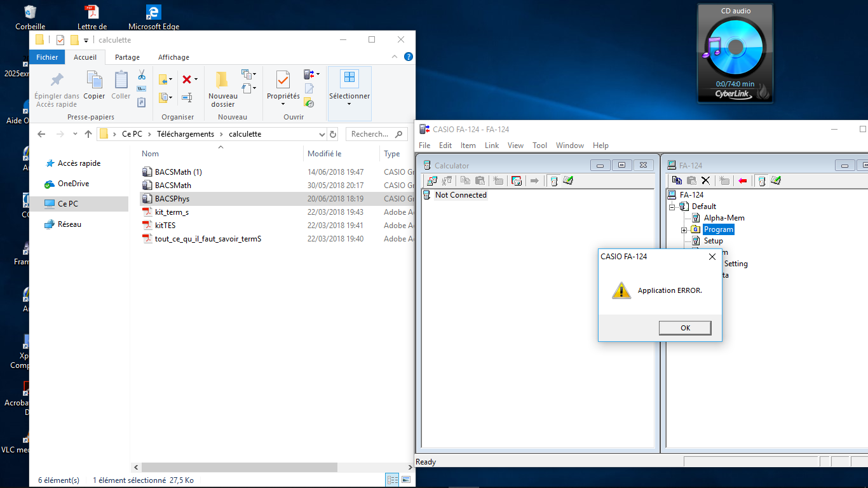The height and width of the screenshot is (488, 868).
Task: Click the Copy icon in the FA-124 toolbar
Action: coord(677,181)
